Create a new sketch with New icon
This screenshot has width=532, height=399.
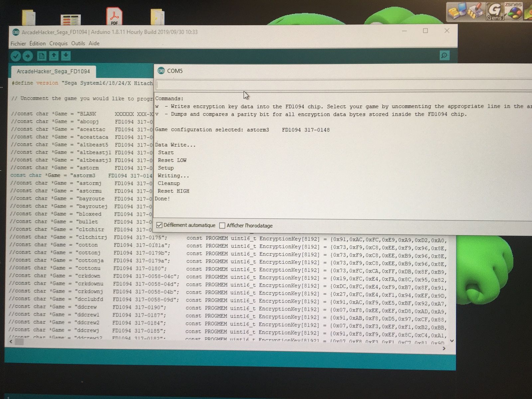pyautogui.click(x=42, y=56)
